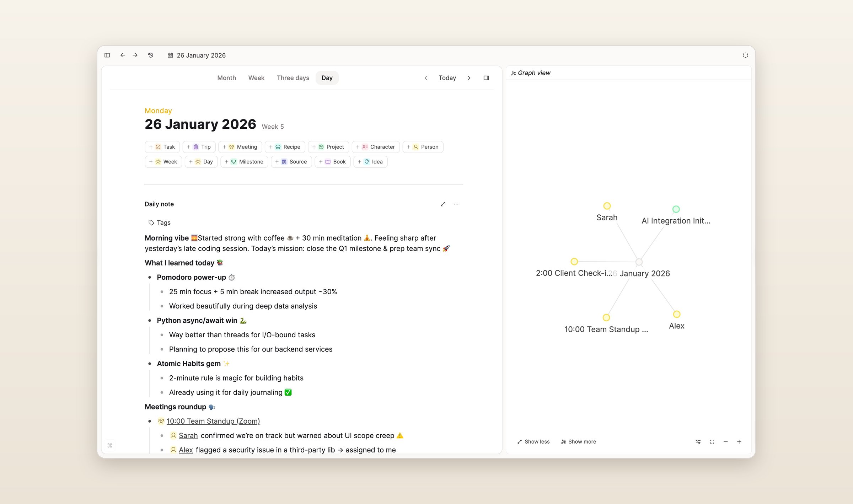Switch to the Three days view

point(293,78)
